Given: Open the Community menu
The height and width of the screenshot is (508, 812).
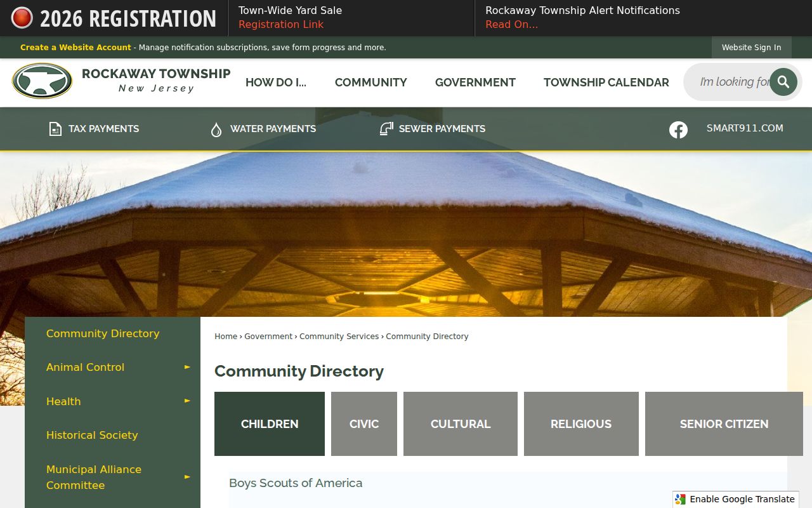Looking at the screenshot, I should 371,83.
